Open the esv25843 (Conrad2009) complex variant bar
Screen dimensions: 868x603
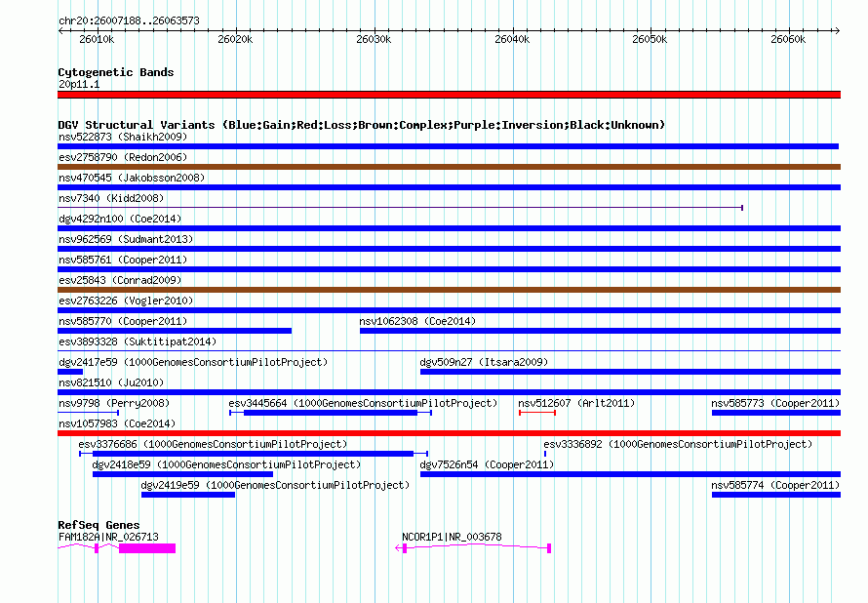449,290
